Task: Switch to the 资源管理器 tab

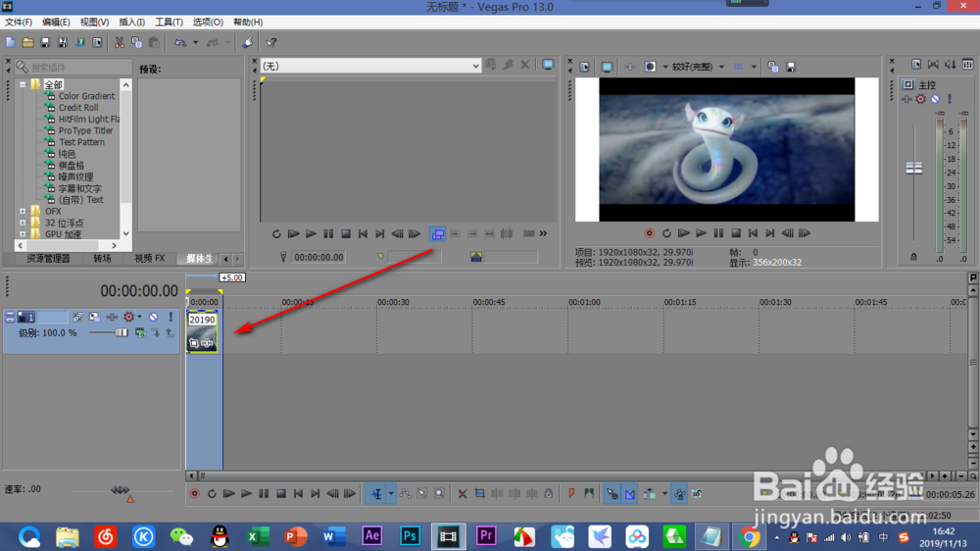Action: 48,258
